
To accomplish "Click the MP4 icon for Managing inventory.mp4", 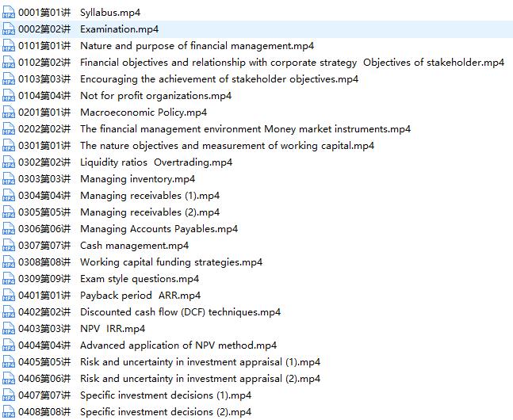I will coord(9,179).
